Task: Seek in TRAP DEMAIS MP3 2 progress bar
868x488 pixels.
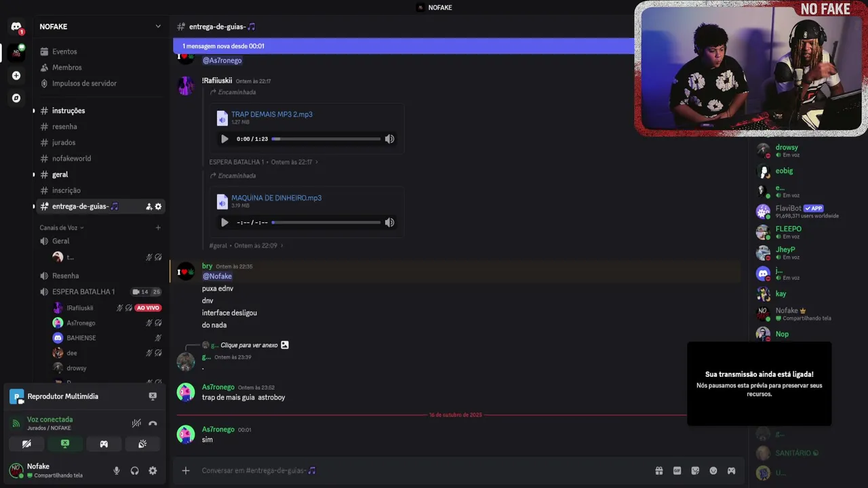Action: click(x=326, y=139)
